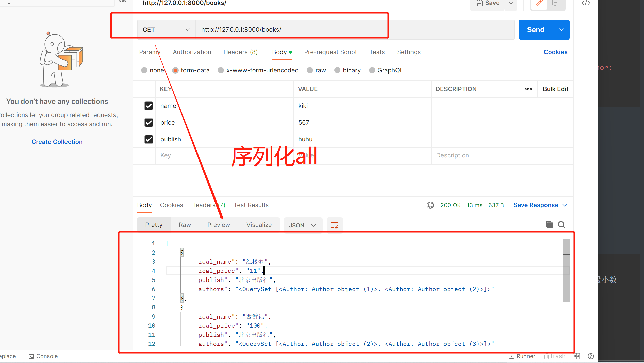
Task: Open the search icon in the response pane
Action: (561, 225)
